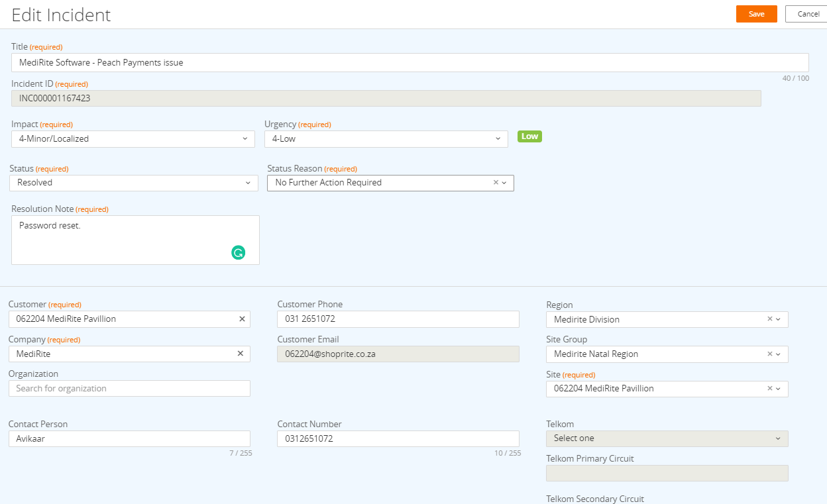Click the Contact Person field
The height and width of the screenshot is (504, 827).
[129, 438]
